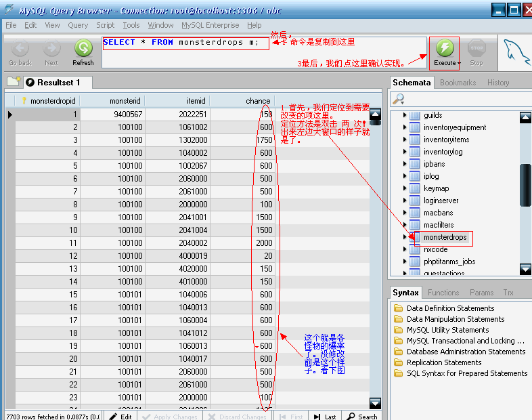
Task: Click the Go back arrow icon
Action: click(20, 48)
